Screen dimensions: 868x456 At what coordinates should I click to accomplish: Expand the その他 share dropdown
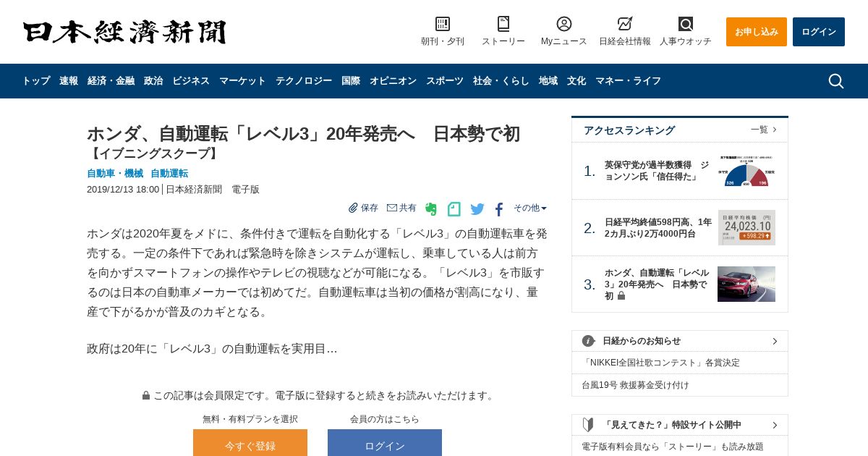(x=530, y=208)
